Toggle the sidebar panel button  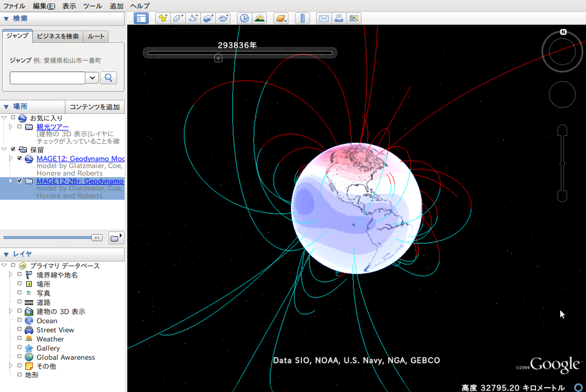pyautogui.click(x=141, y=18)
